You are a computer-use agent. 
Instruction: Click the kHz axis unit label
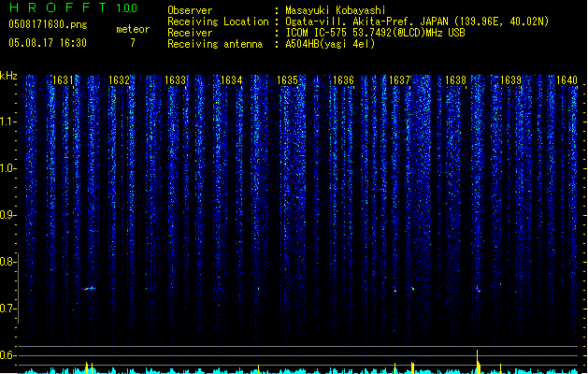[x=8, y=76]
